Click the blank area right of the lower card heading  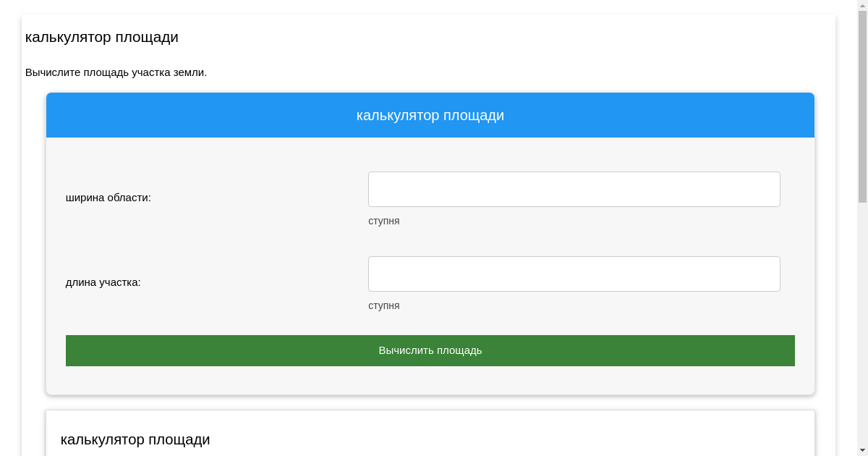click(x=506, y=439)
